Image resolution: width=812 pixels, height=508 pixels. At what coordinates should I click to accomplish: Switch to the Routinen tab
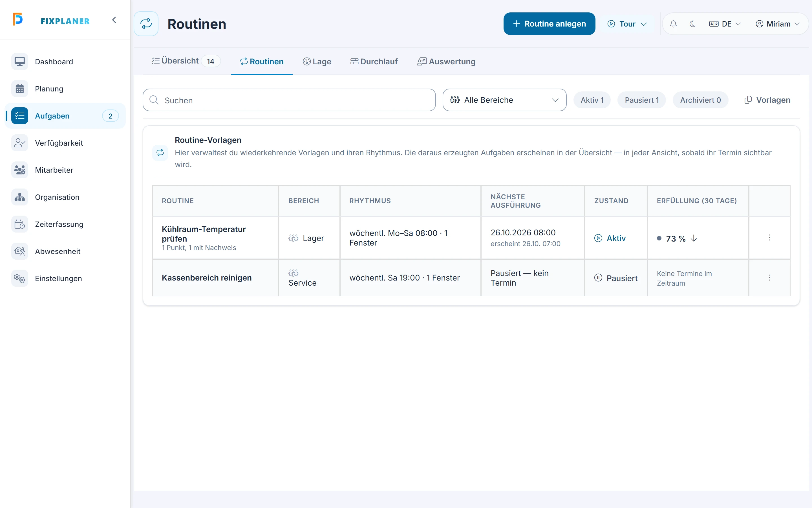pos(262,62)
